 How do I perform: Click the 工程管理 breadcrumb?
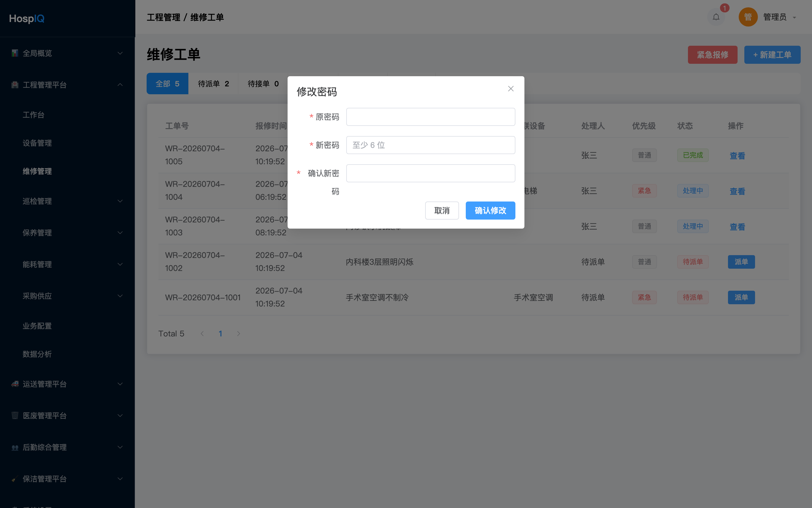click(164, 17)
